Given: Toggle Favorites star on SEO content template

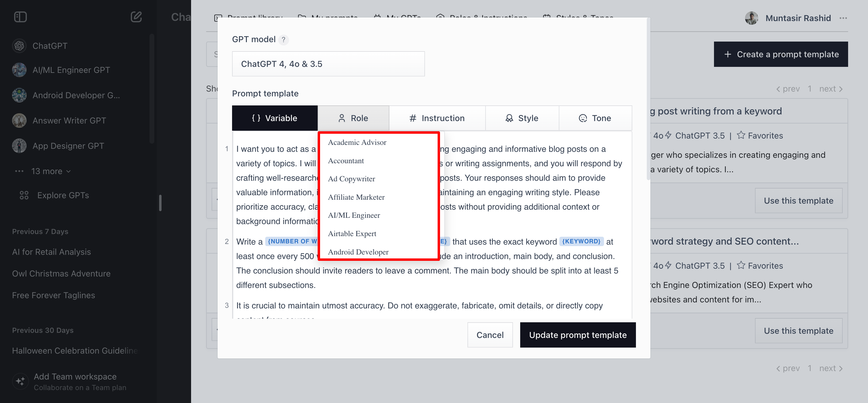Looking at the screenshot, I should point(741,265).
